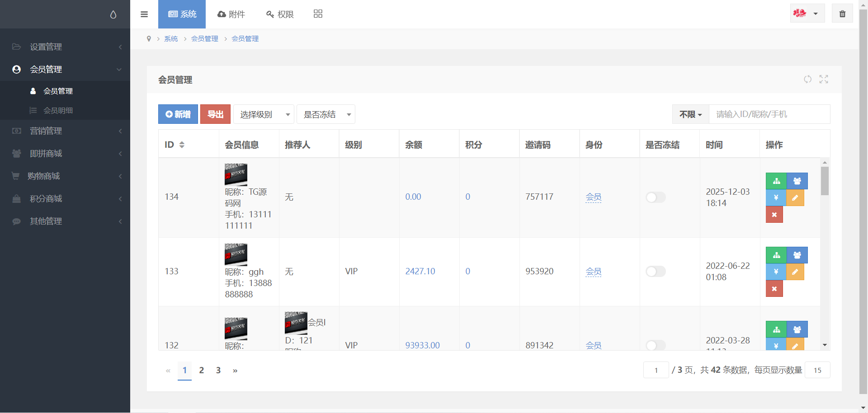The height and width of the screenshot is (413, 868).
Task: Click the 新增 add button
Action: 178,114
